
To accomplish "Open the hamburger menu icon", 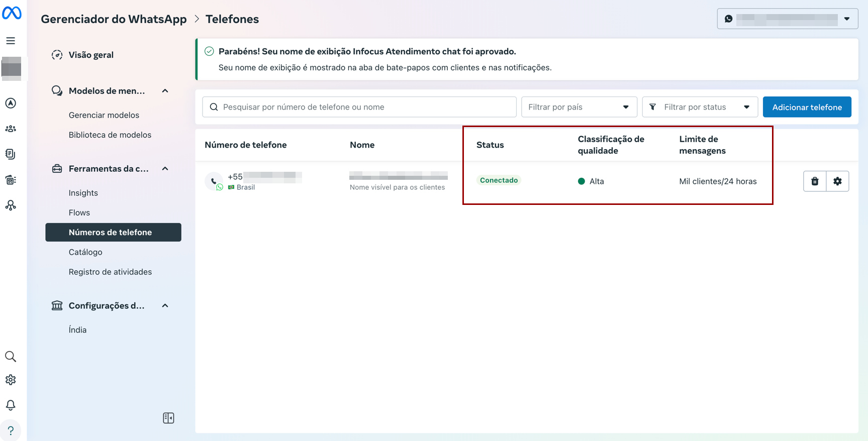I will pyautogui.click(x=11, y=41).
